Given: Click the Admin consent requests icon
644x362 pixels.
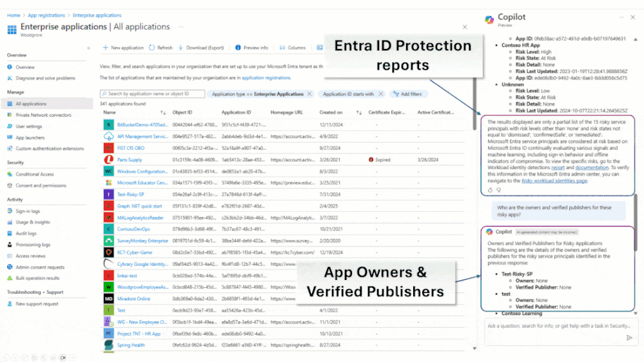Looking at the screenshot, I should click(x=10, y=267).
